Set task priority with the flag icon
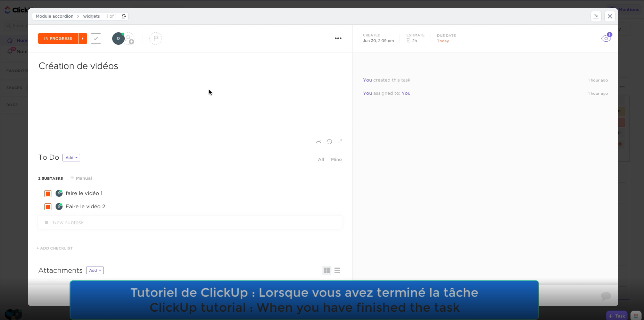Screen dimensions: 644x320 [156, 39]
